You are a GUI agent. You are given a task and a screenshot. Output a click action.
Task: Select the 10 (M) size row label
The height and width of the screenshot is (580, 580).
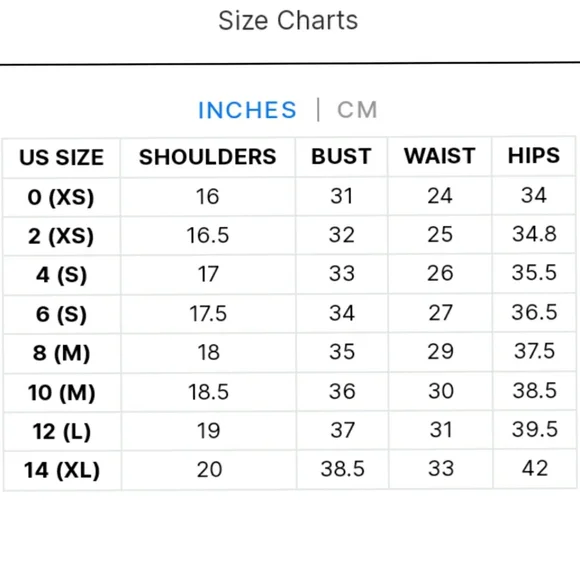click(62, 392)
